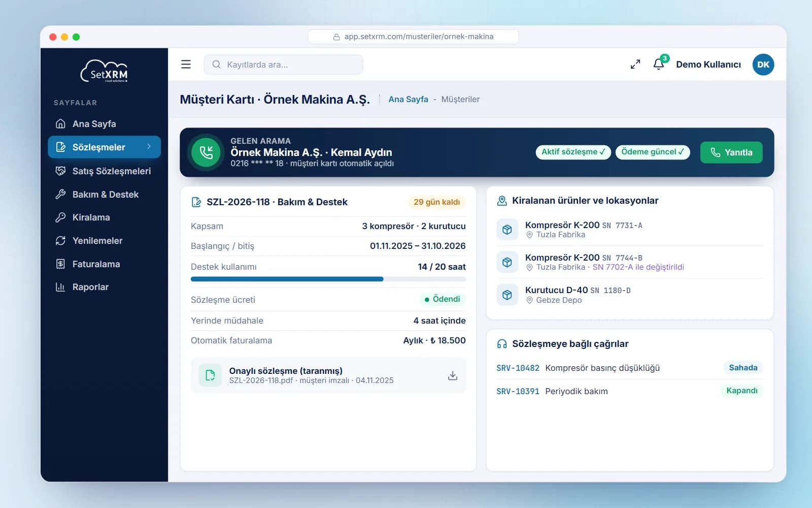Click the Kapandı status tag
812x508 pixels.
[741, 391]
